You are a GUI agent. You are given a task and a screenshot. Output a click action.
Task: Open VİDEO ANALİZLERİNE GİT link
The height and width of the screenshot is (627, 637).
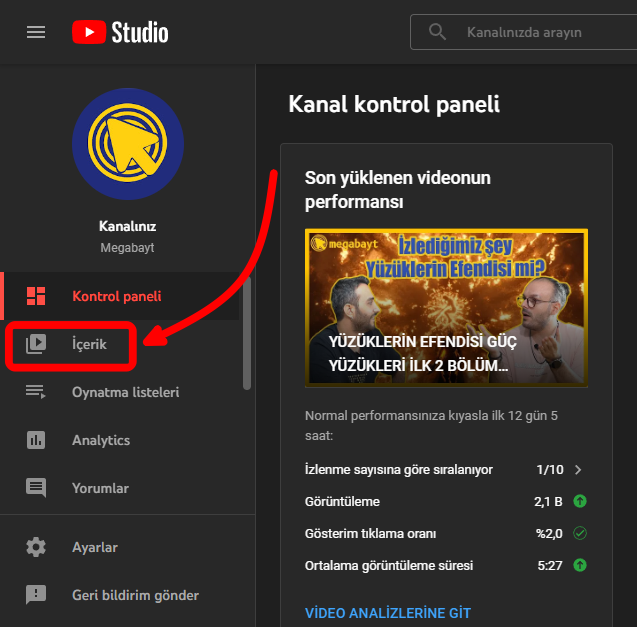pyautogui.click(x=387, y=613)
